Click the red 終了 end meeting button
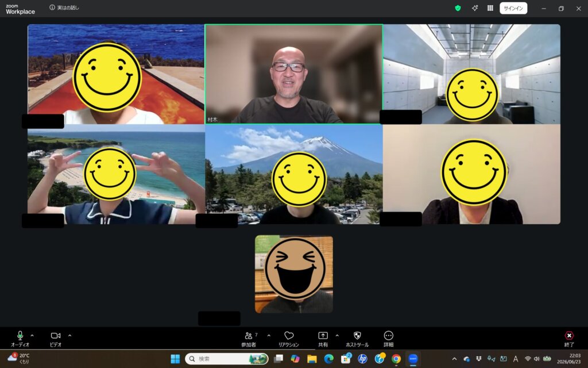588x368 pixels. pyautogui.click(x=569, y=339)
